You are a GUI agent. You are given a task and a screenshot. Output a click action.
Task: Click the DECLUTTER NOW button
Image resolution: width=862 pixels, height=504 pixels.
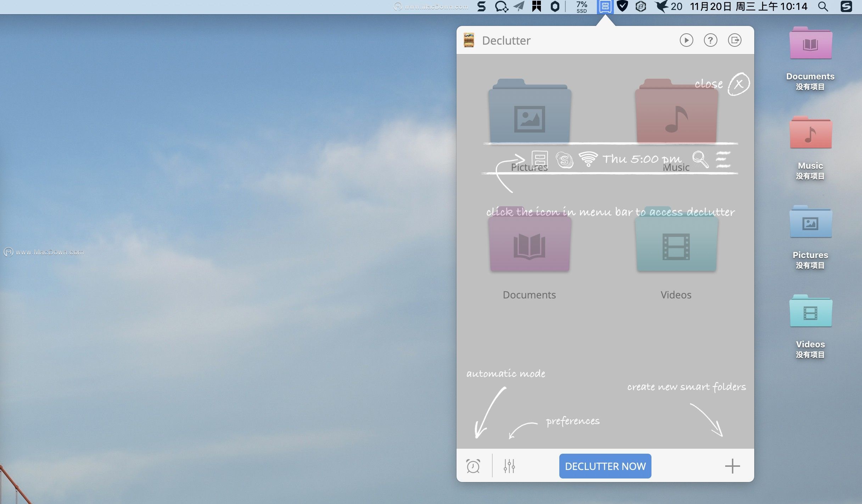(605, 466)
